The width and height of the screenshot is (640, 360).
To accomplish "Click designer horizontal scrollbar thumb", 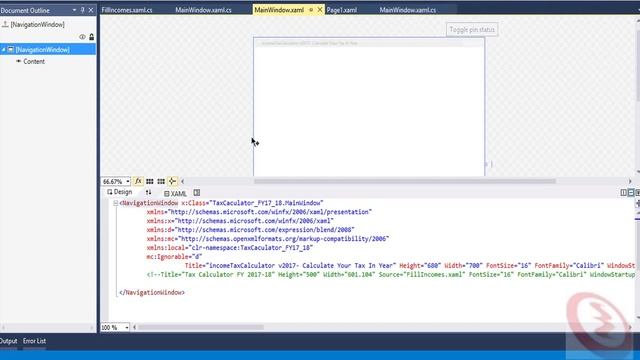I will point(404,181).
